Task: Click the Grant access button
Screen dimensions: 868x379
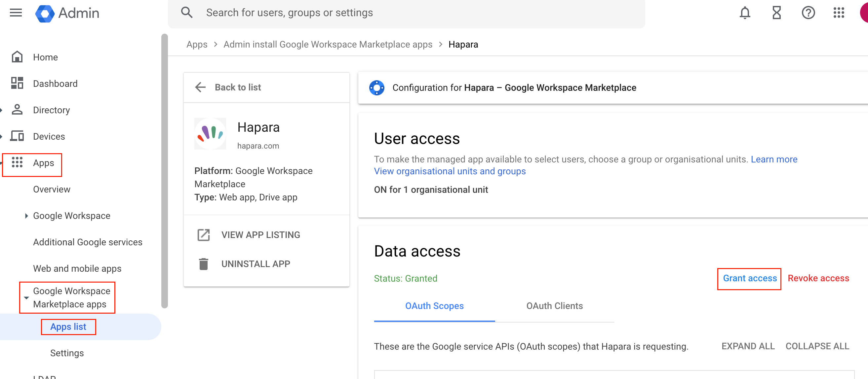Action: coord(749,278)
